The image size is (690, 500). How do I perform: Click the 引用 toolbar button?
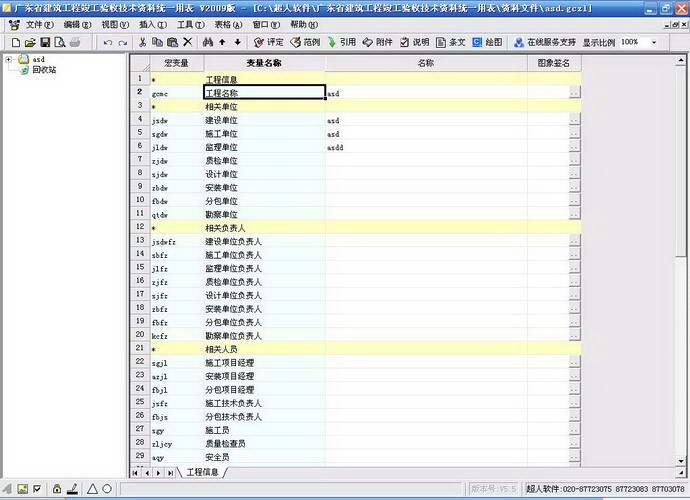click(342, 42)
